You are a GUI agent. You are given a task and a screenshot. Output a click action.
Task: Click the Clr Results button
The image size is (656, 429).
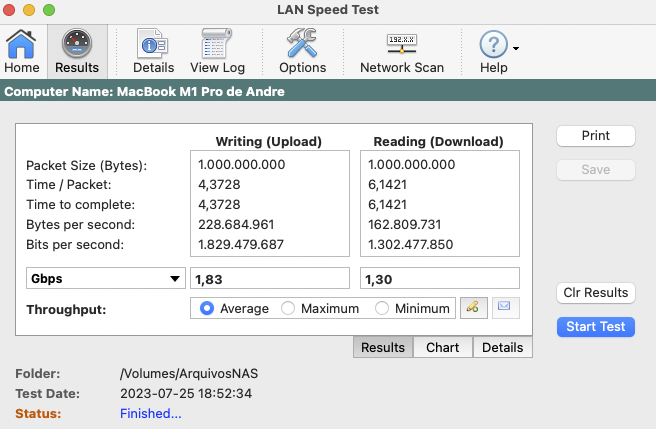point(596,293)
